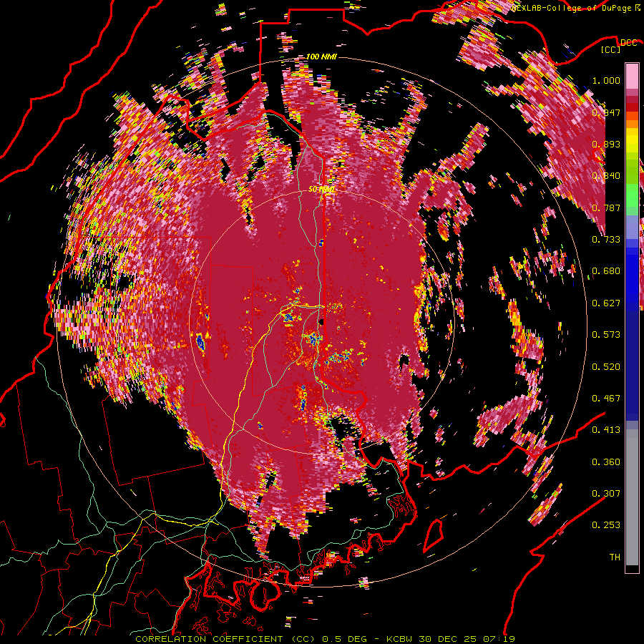Click the [CC] legend unit label
This screenshot has height=644, width=644.
point(611,50)
